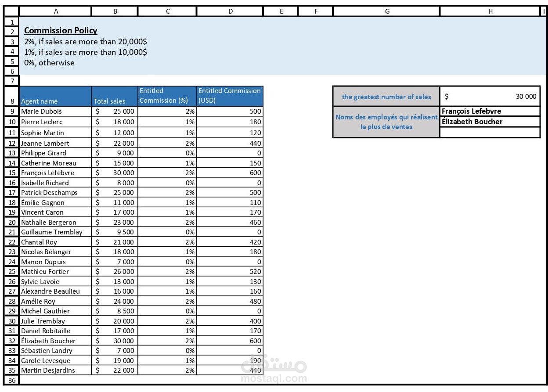Click Sophie Martin's total sales 12 000
This screenshot has width=548, height=392.
(115, 133)
